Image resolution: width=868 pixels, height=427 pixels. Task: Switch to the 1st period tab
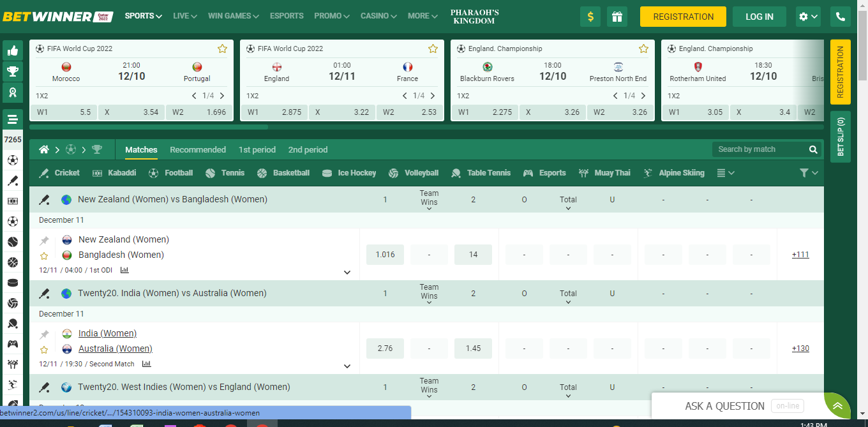click(x=257, y=149)
